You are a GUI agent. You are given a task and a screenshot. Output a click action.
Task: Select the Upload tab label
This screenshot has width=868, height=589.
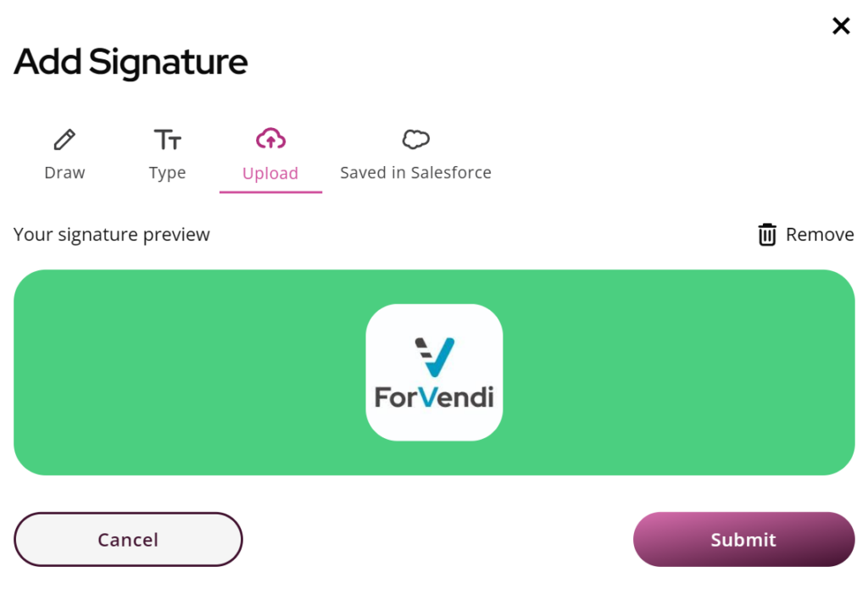[x=270, y=173]
